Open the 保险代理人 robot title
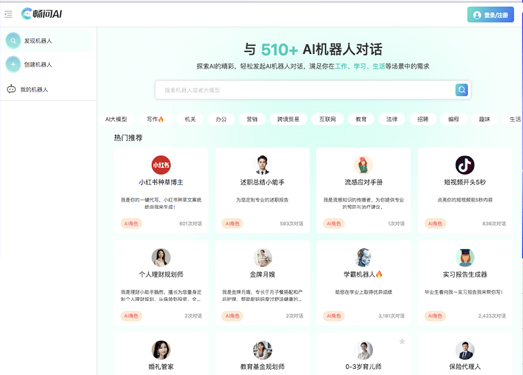 (465, 367)
